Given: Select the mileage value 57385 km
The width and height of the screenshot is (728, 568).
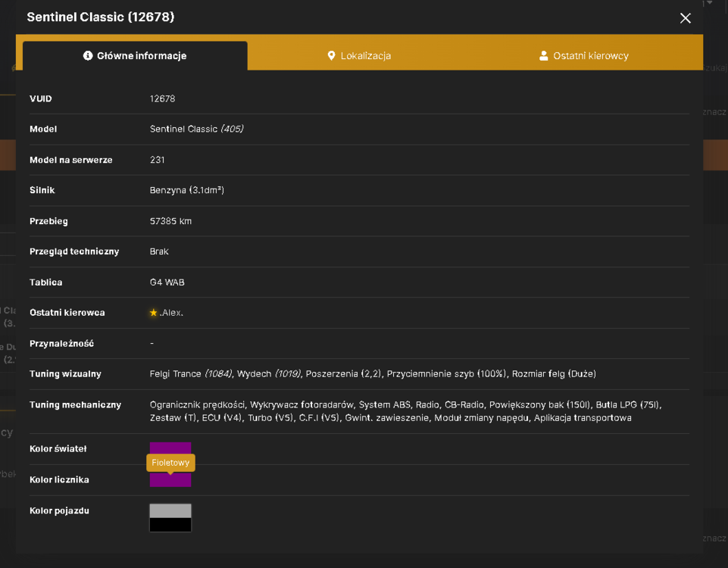Looking at the screenshot, I should tap(170, 221).
